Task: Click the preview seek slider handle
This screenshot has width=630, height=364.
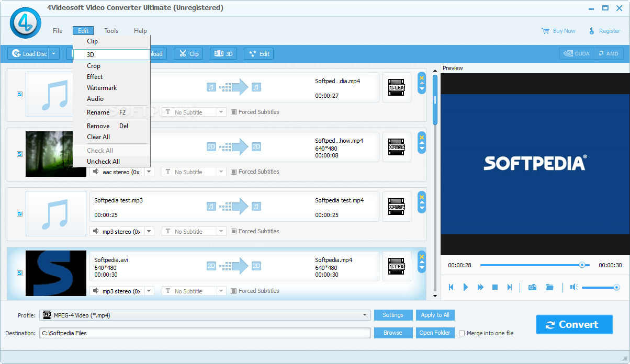Action: [x=582, y=265]
